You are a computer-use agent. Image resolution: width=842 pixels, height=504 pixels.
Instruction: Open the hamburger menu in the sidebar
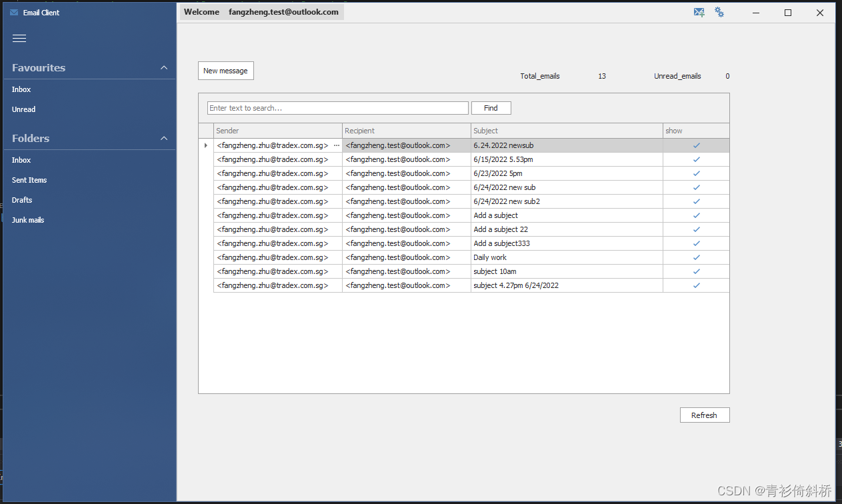19,38
